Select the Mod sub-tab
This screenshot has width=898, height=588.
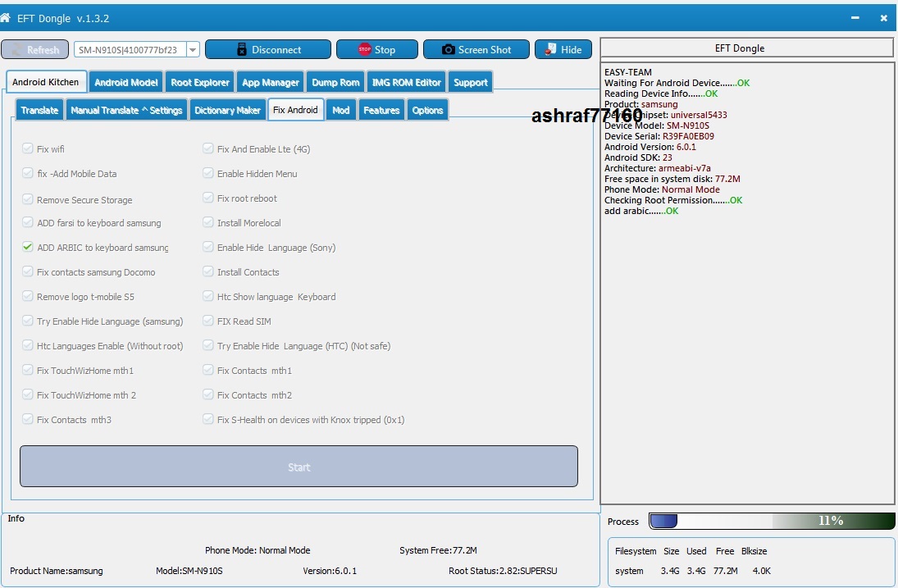tap(341, 110)
